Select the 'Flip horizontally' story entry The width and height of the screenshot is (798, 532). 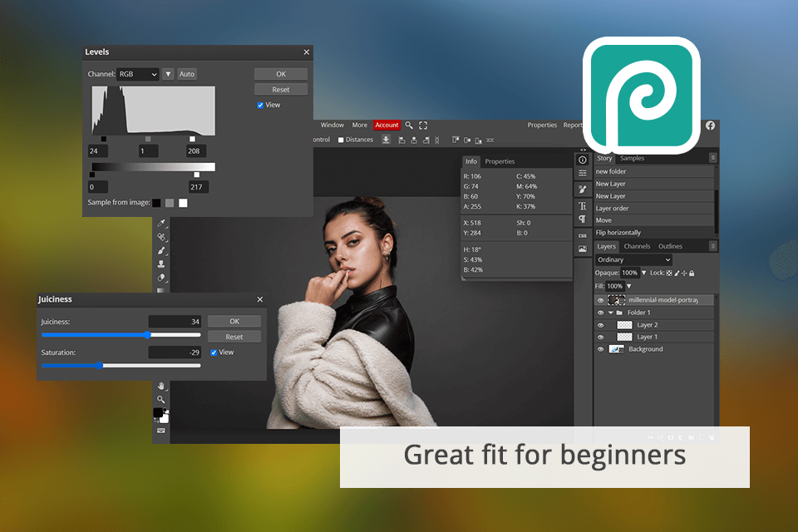pyautogui.click(x=654, y=233)
